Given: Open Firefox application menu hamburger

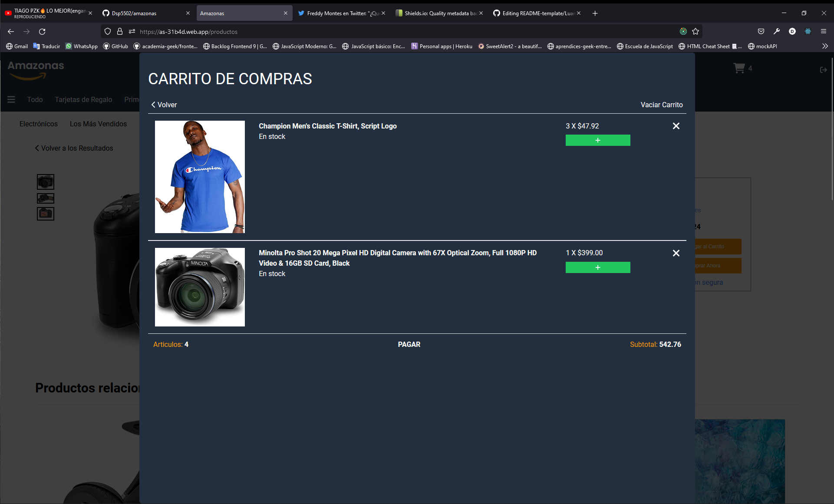Looking at the screenshot, I should click(x=823, y=32).
